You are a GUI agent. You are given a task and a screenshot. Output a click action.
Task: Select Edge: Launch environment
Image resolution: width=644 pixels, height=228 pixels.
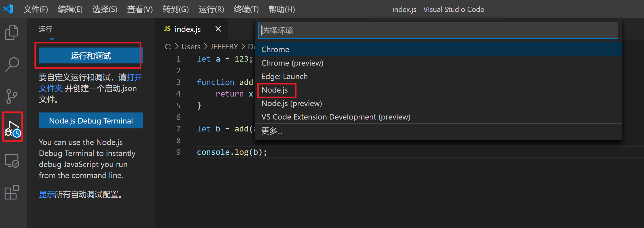(438, 76)
